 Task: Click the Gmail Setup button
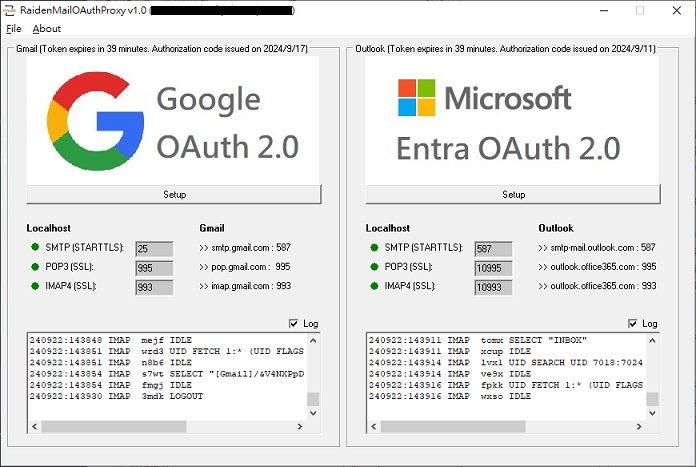[x=174, y=194]
